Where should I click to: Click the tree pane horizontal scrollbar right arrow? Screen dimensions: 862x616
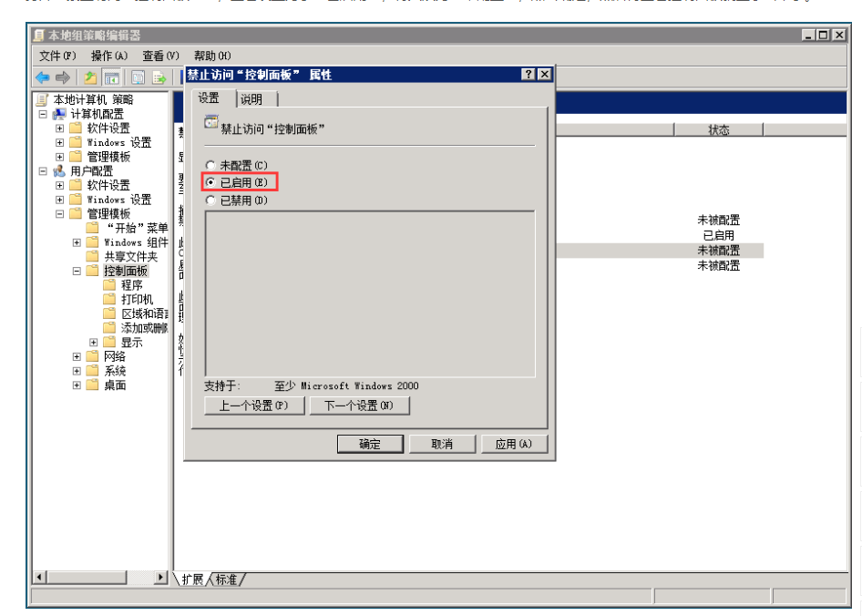pos(161,578)
